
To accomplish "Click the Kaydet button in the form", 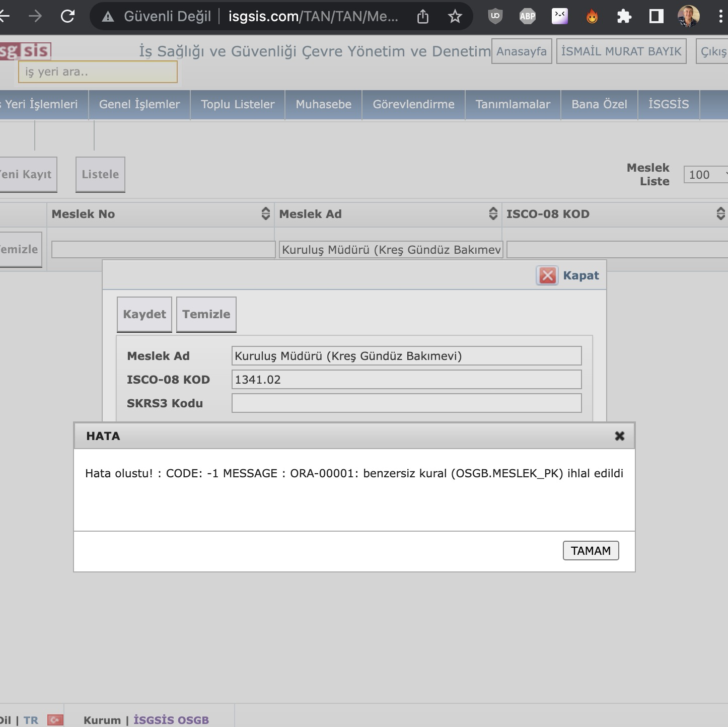I will [x=144, y=314].
